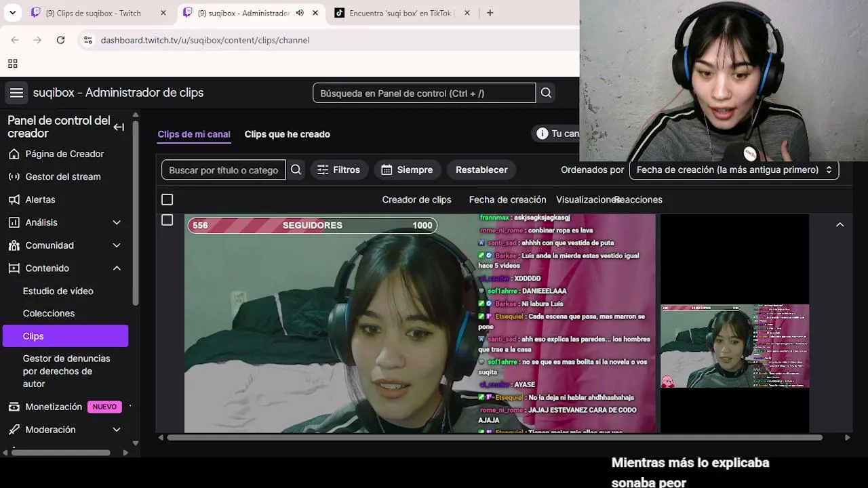Open the 'Fecha de creación' sort dropdown
The height and width of the screenshot is (488, 868).
(x=734, y=170)
